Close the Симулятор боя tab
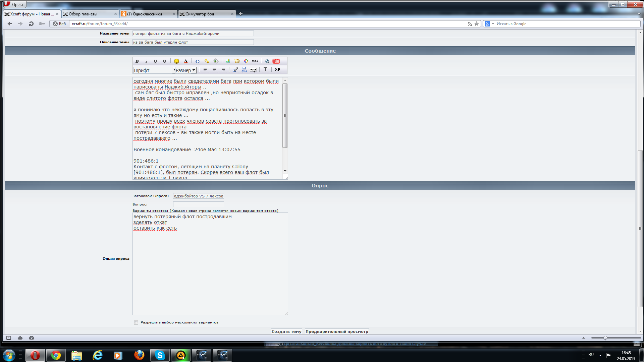644x362 pixels. pyautogui.click(x=232, y=14)
